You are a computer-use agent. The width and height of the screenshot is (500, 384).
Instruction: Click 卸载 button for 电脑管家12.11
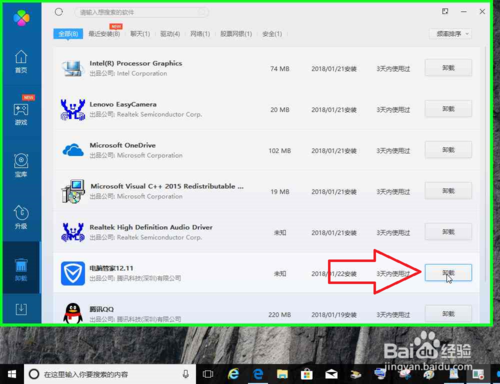click(448, 273)
